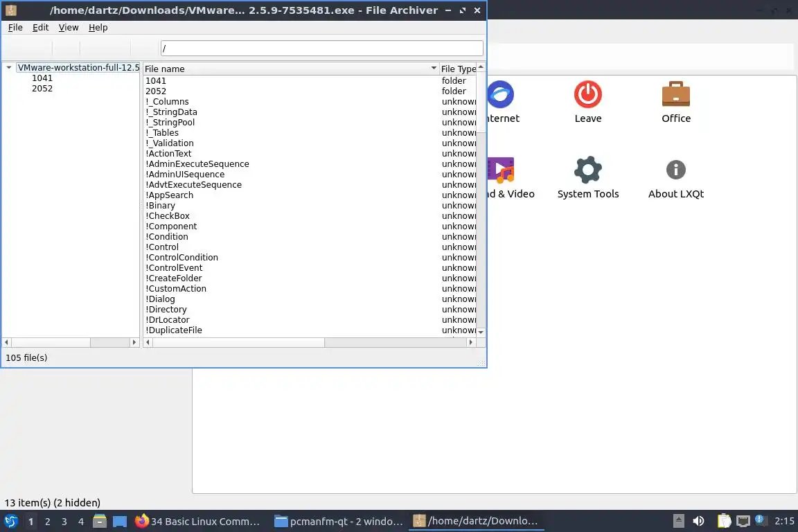Open the Office briefcase icon
798x532 pixels.
[x=676, y=95]
